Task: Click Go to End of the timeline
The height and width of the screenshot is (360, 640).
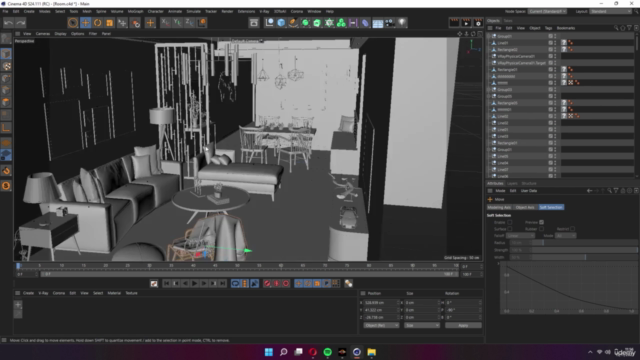Action: (222, 283)
